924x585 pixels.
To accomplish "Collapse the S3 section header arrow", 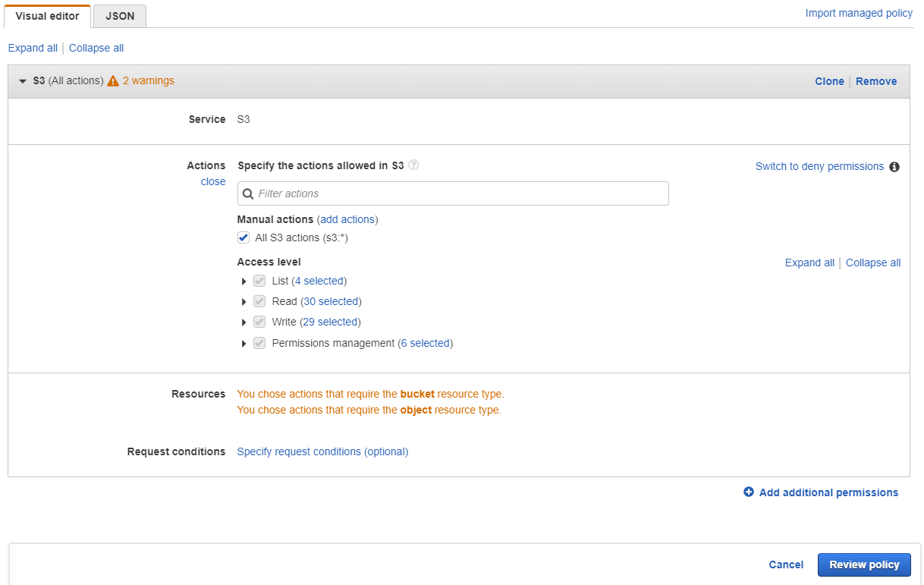I will tap(23, 81).
